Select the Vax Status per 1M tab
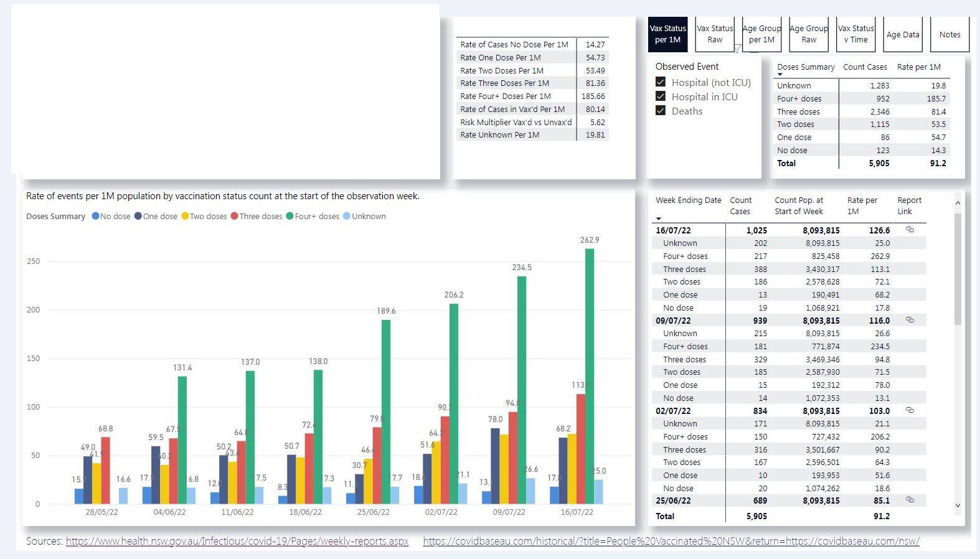980x559 pixels. click(667, 34)
